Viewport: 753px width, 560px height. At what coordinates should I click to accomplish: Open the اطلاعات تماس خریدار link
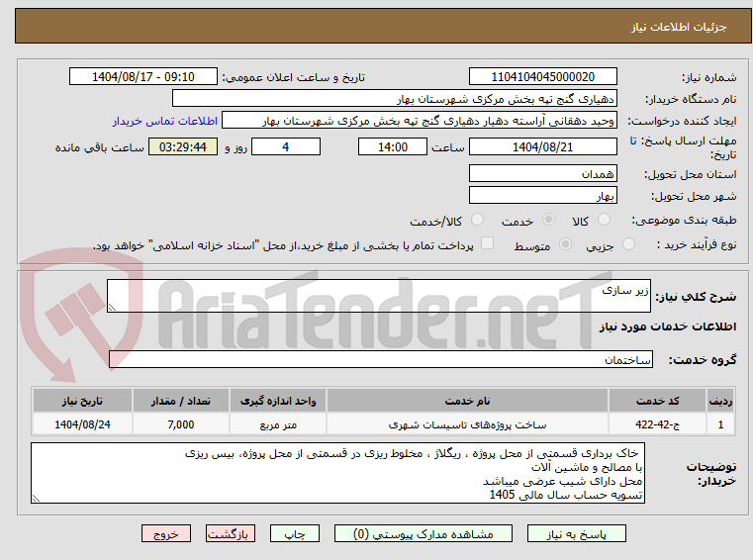click(x=165, y=121)
